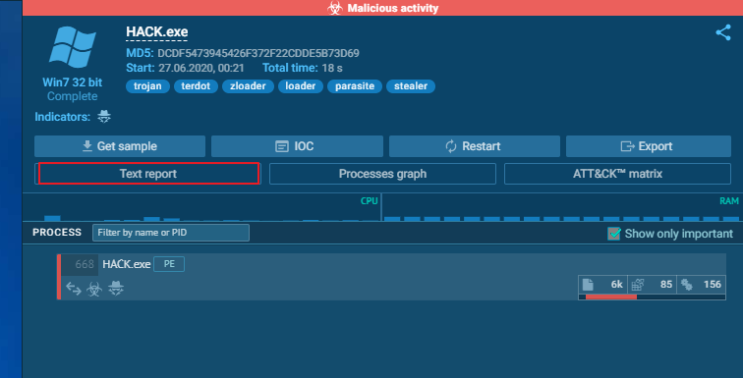Click the RAM usage graph
Image resolution: width=743 pixels, height=378 pixels.
[562, 207]
